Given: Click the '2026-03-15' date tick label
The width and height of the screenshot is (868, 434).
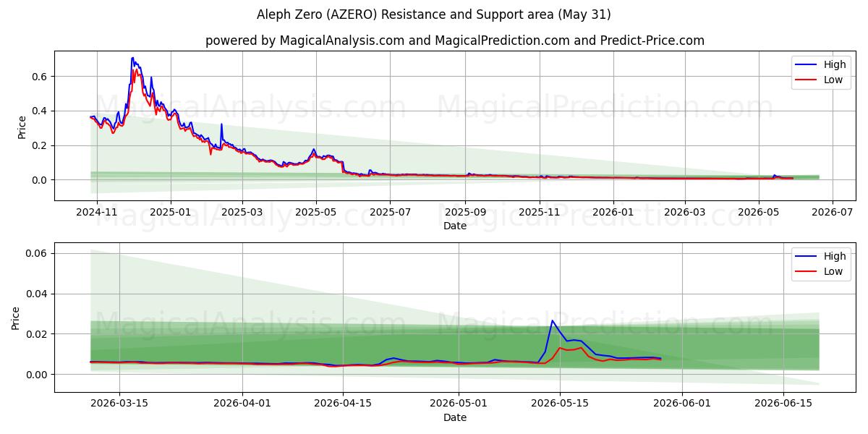Looking at the screenshot, I should coord(119,404).
